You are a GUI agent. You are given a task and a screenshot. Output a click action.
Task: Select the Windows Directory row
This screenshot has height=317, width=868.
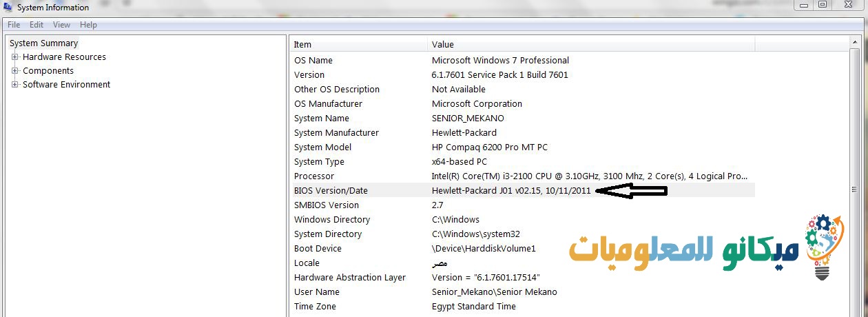coord(522,220)
